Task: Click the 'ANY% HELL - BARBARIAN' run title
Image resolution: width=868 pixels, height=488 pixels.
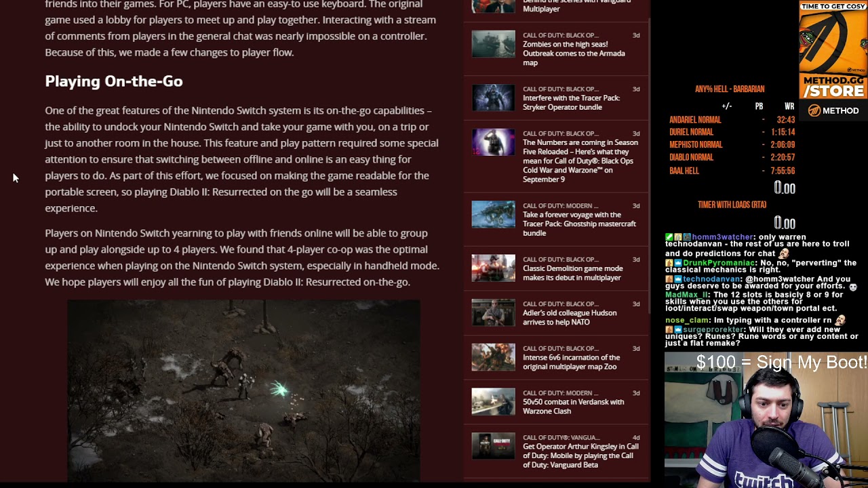Action: click(x=730, y=89)
